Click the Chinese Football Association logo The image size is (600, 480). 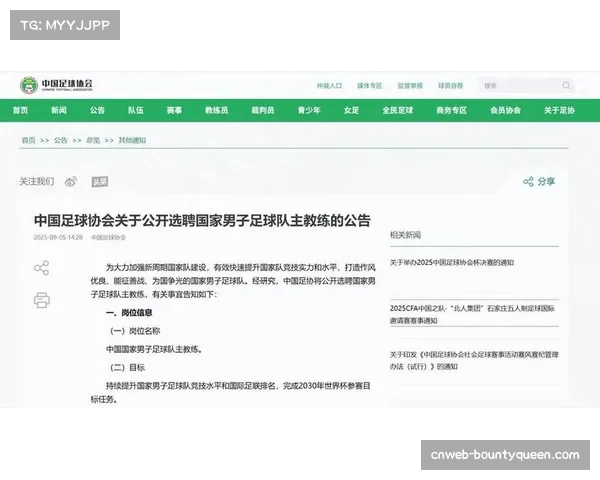pyautogui.click(x=57, y=86)
